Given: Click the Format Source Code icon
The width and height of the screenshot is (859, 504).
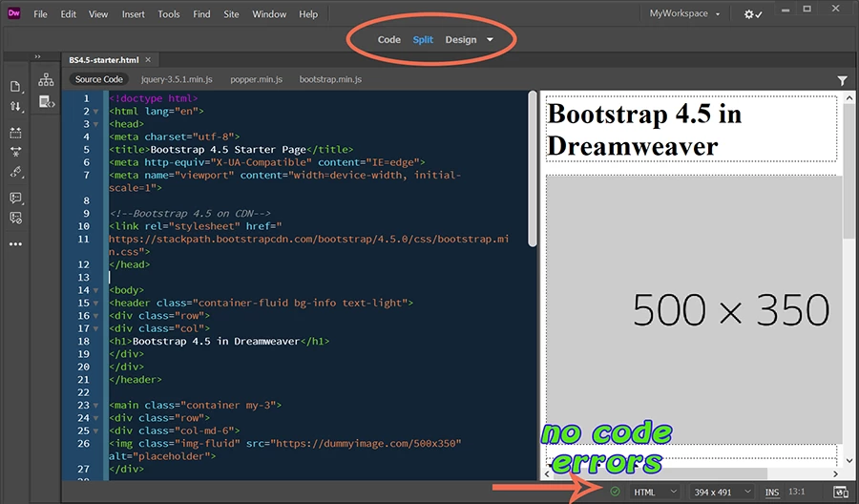Looking at the screenshot, I should click(15, 172).
